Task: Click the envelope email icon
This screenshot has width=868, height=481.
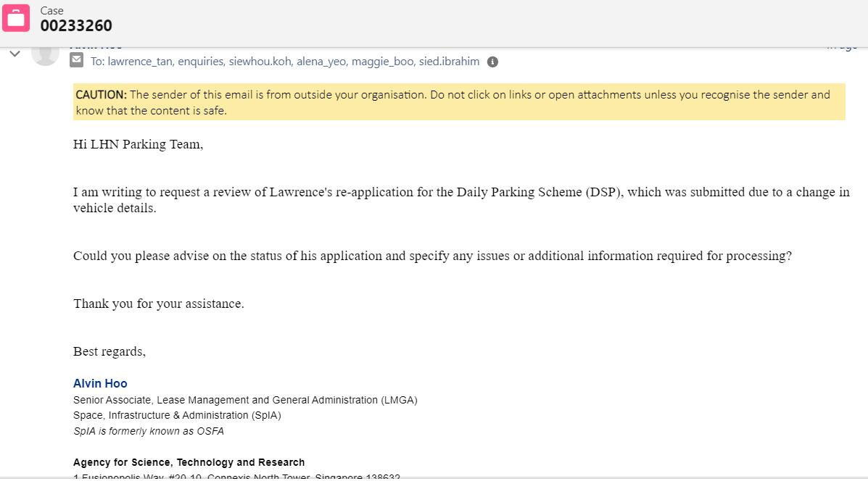Action: 76,61
